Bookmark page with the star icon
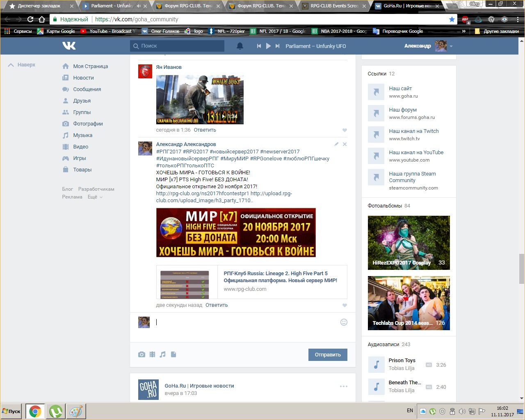This screenshot has width=525, height=420. (x=452, y=19)
